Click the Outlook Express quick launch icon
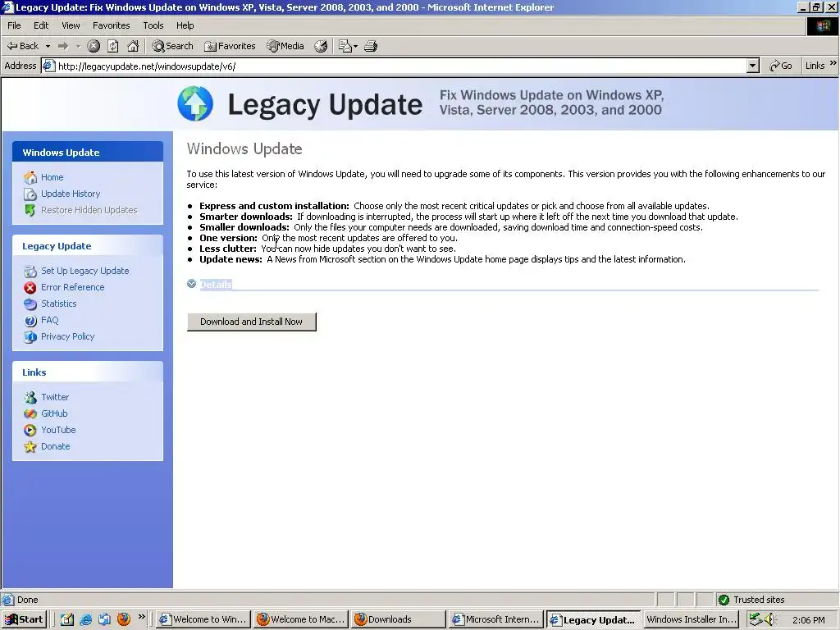Screen dimensions: 840x630 (x=104, y=619)
